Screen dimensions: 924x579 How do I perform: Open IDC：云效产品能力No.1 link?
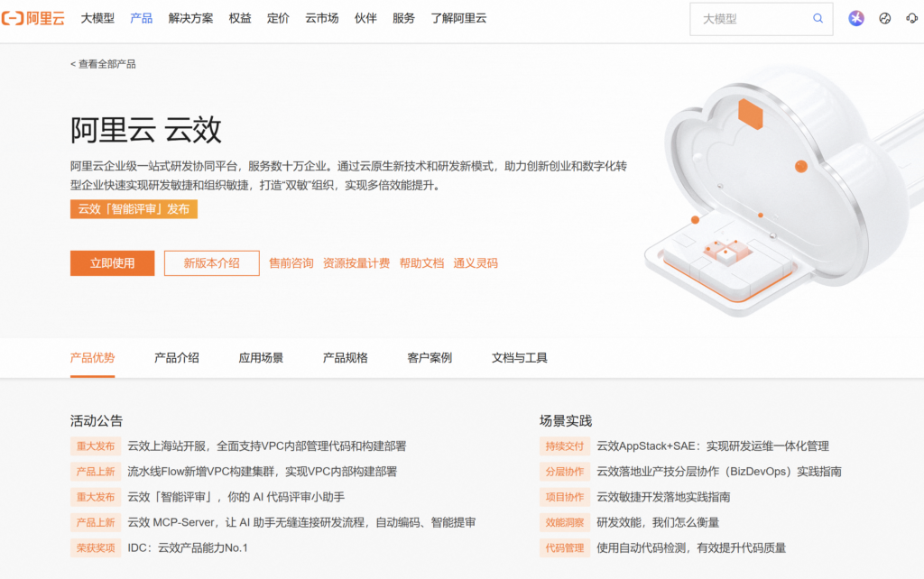[188, 547]
